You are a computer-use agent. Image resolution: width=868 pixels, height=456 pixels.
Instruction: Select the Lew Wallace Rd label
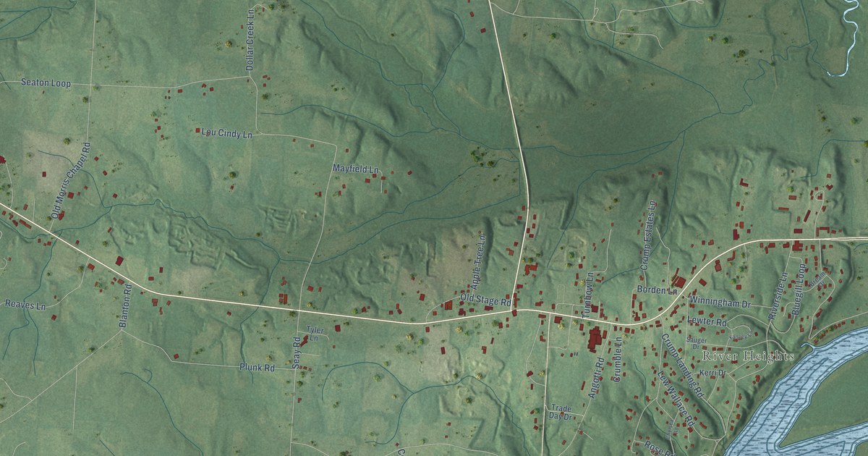point(676,400)
